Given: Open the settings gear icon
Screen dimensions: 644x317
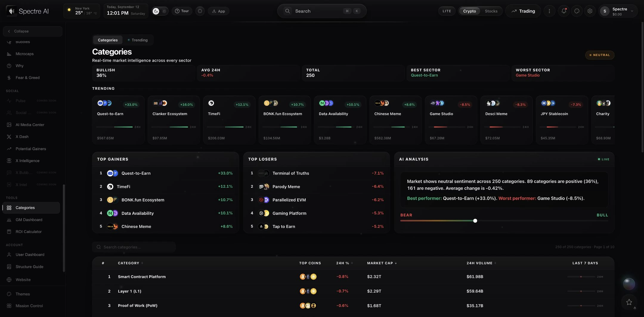Looking at the screenshot, I should (x=590, y=11).
